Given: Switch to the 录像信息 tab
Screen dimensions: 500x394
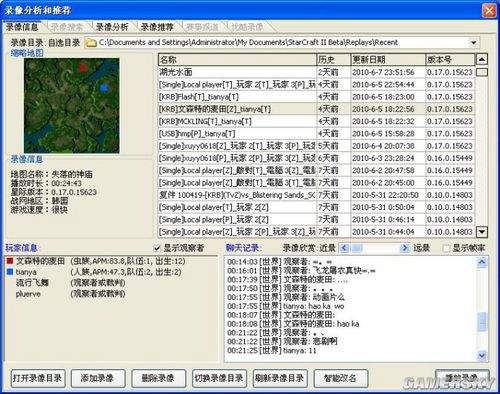Looking at the screenshot, I should tap(22, 27).
